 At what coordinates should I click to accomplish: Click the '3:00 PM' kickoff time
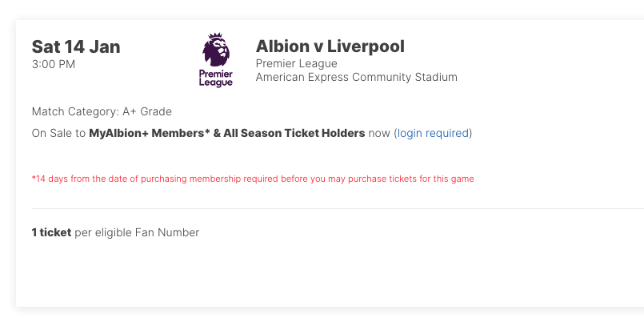(x=54, y=65)
